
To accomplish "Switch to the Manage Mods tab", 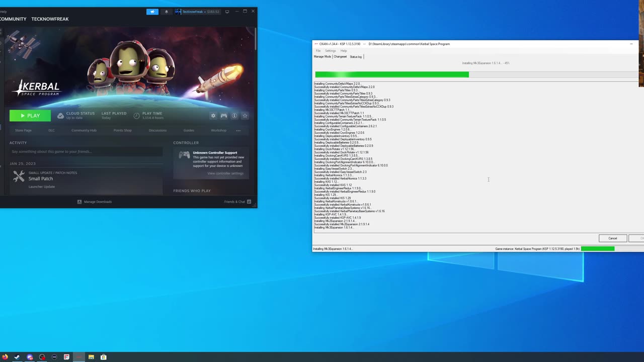I will coord(323,57).
